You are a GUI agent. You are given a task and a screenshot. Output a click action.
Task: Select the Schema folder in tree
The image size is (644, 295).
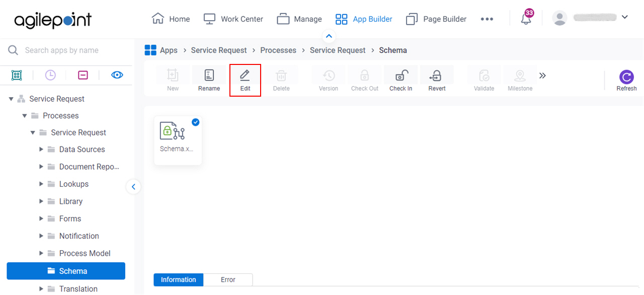[x=66, y=271]
